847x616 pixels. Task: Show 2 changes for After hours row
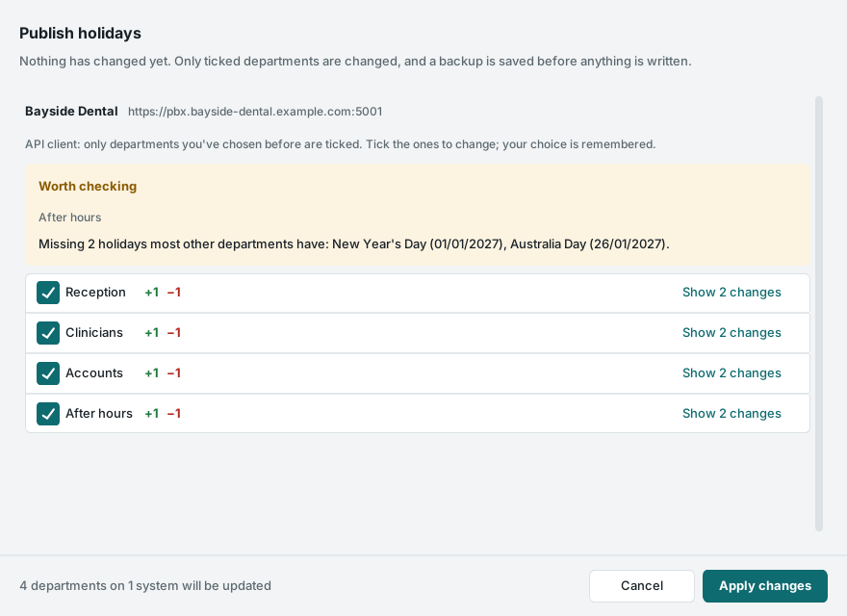pyautogui.click(x=731, y=414)
